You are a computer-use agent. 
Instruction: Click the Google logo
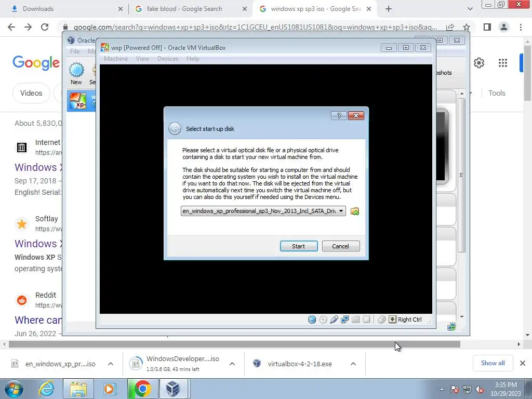(36, 63)
